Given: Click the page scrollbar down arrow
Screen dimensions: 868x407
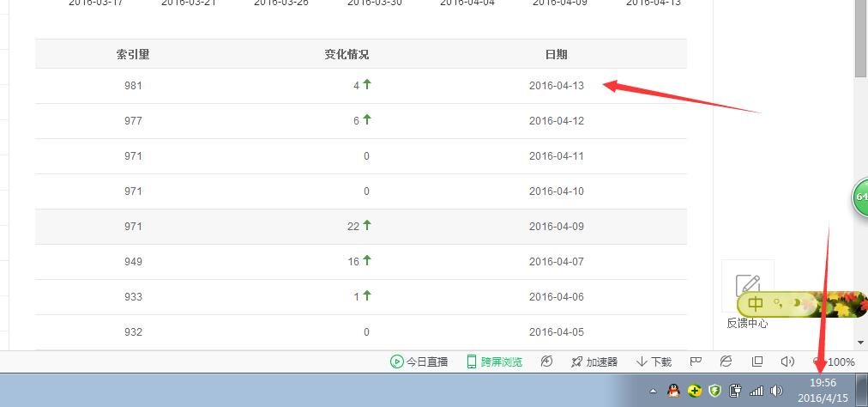Looking at the screenshot, I should [861, 343].
